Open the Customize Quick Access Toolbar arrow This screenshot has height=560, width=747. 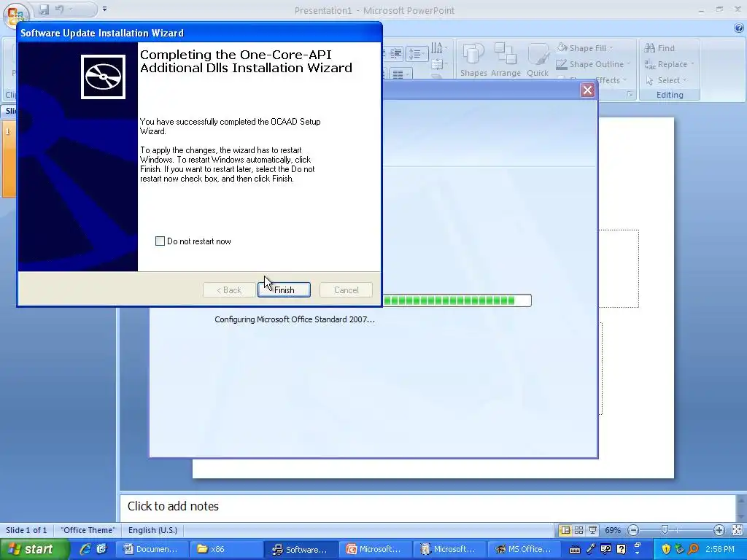(x=105, y=9)
